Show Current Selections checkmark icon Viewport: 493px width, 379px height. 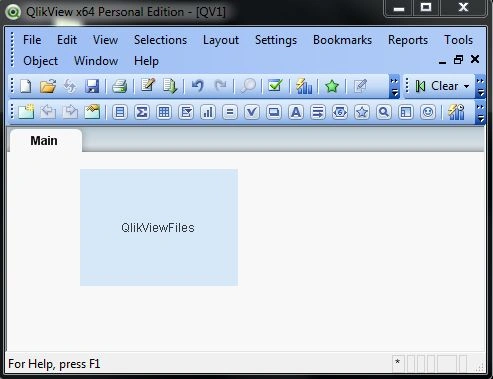(x=276, y=86)
